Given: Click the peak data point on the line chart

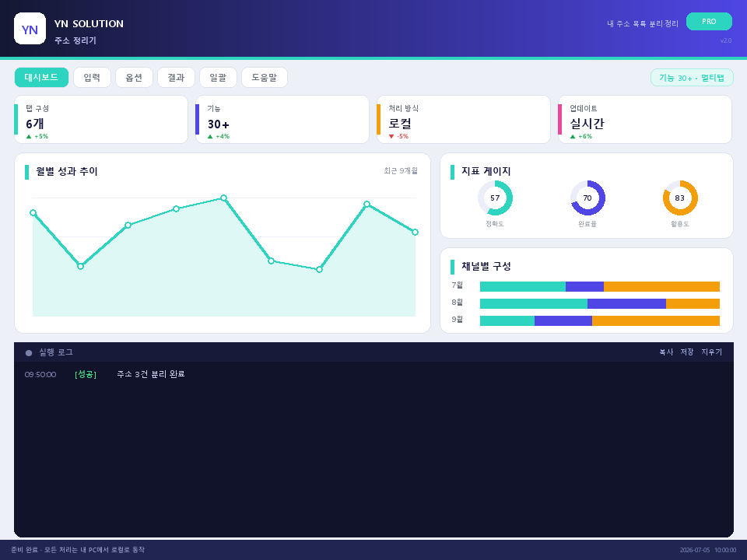Looking at the screenshot, I should (223, 198).
